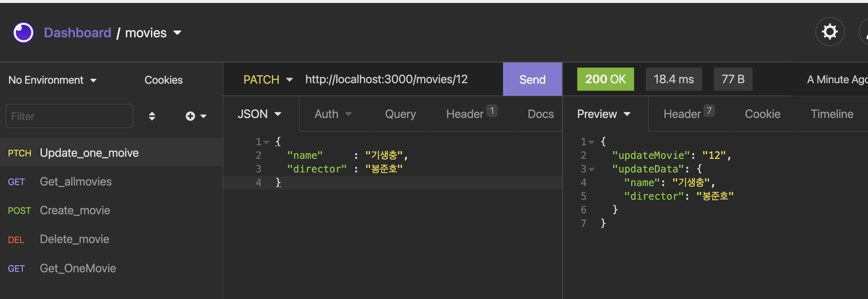This screenshot has height=299, width=868.
Task: Change the PATCH method dropdown
Action: 268,80
